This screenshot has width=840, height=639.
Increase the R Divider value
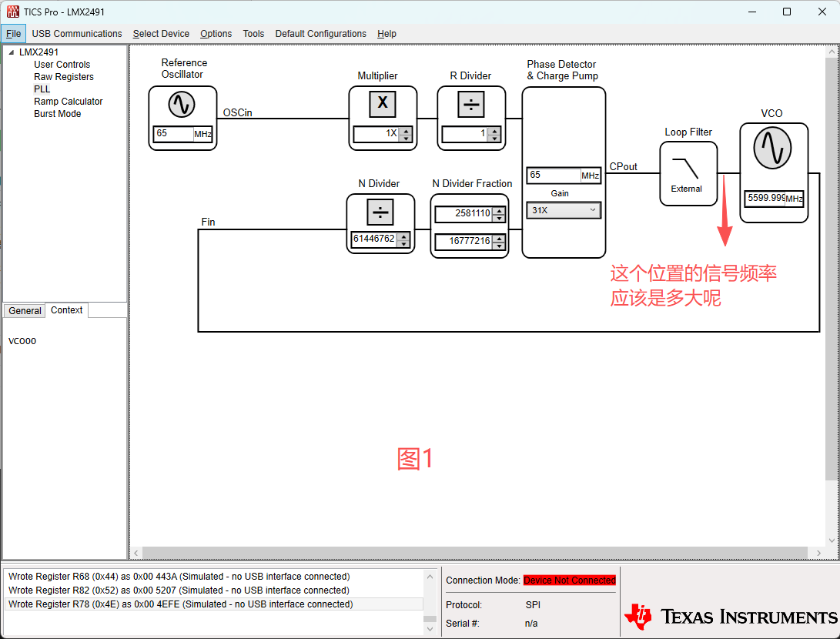pyautogui.click(x=494, y=130)
